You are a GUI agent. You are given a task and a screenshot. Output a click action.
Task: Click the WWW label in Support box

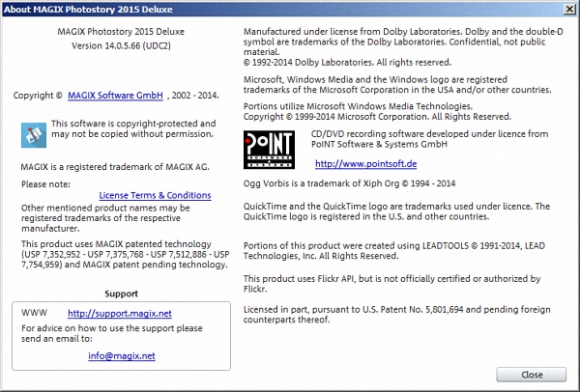click(35, 313)
